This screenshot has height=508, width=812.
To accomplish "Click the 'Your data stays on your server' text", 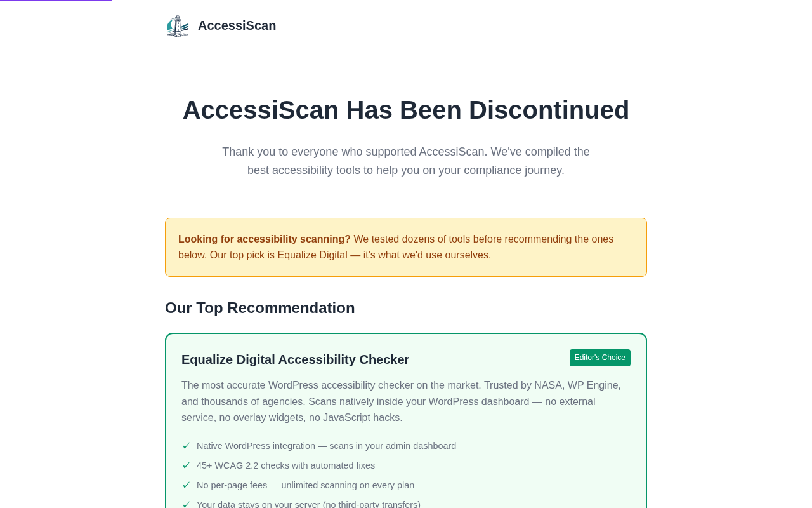I will [308, 504].
